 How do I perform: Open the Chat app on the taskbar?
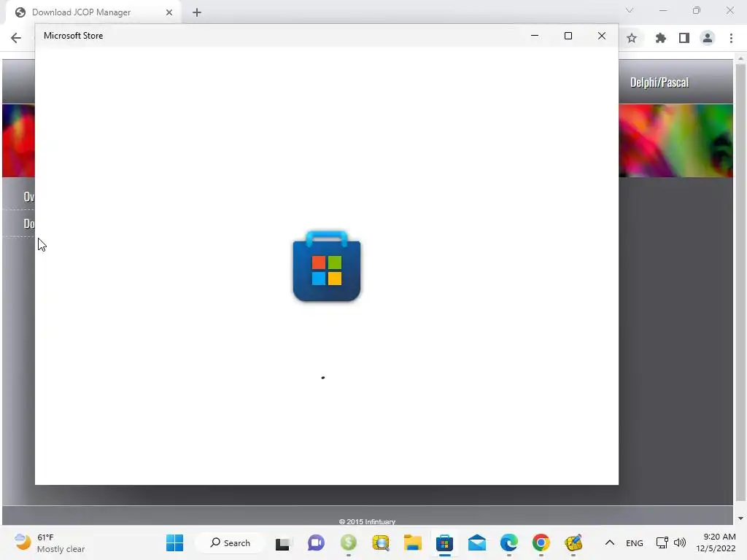(316, 542)
